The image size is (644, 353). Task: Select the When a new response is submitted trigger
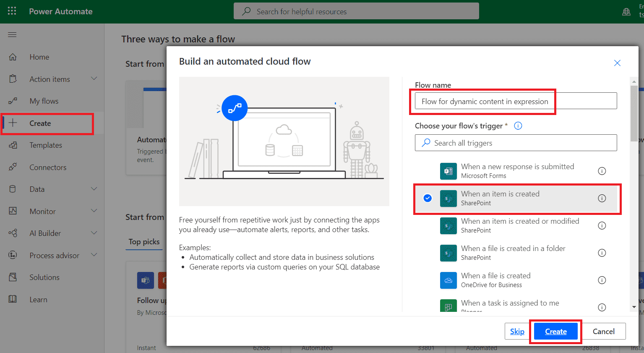(x=517, y=170)
